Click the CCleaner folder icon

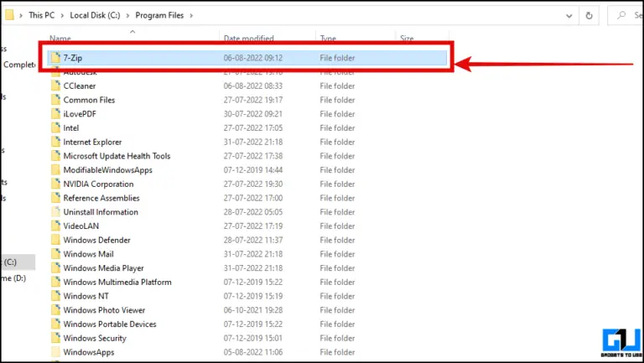pyautogui.click(x=55, y=86)
